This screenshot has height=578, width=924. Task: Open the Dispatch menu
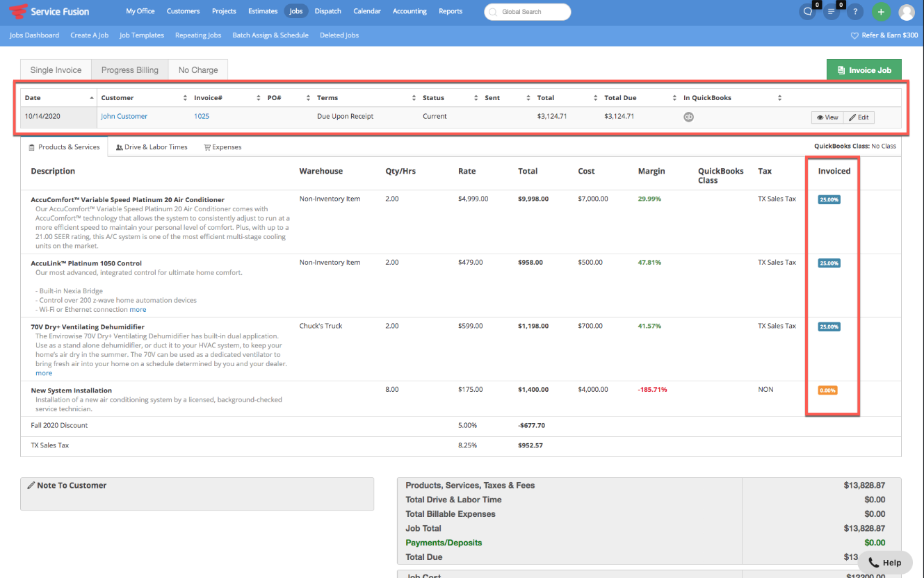(x=328, y=11)
